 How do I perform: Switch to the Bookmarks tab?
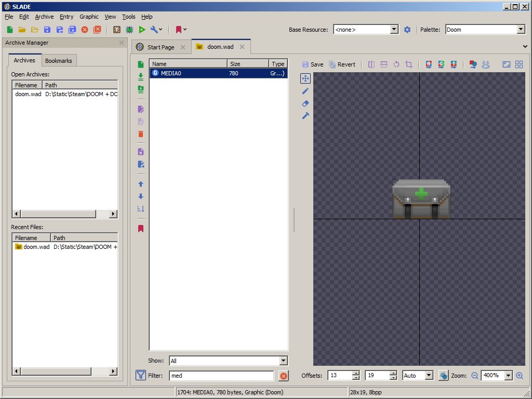58,61
